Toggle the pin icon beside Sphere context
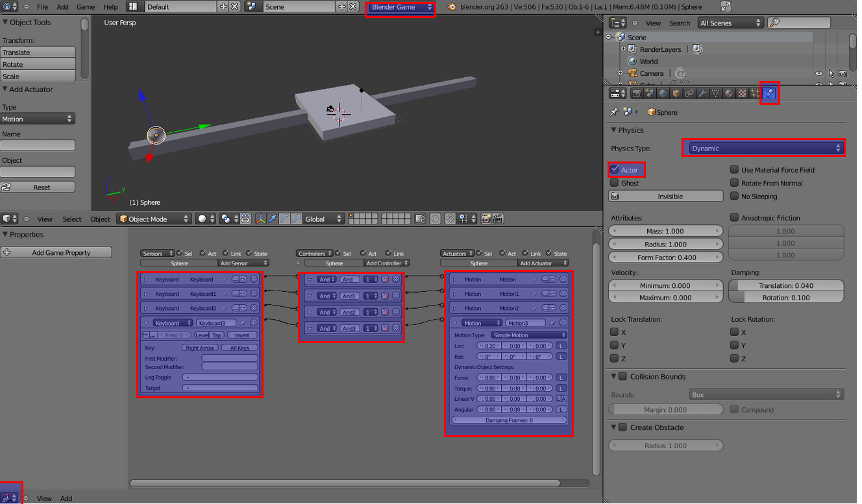This screenshot has height=504, width=862. point(614,112)
